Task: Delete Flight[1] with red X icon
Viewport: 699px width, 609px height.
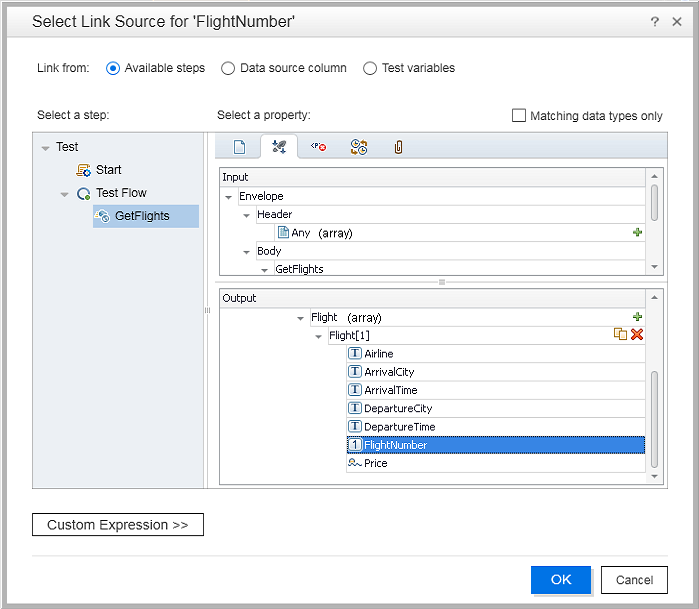Action: click(x=637, y=335)
